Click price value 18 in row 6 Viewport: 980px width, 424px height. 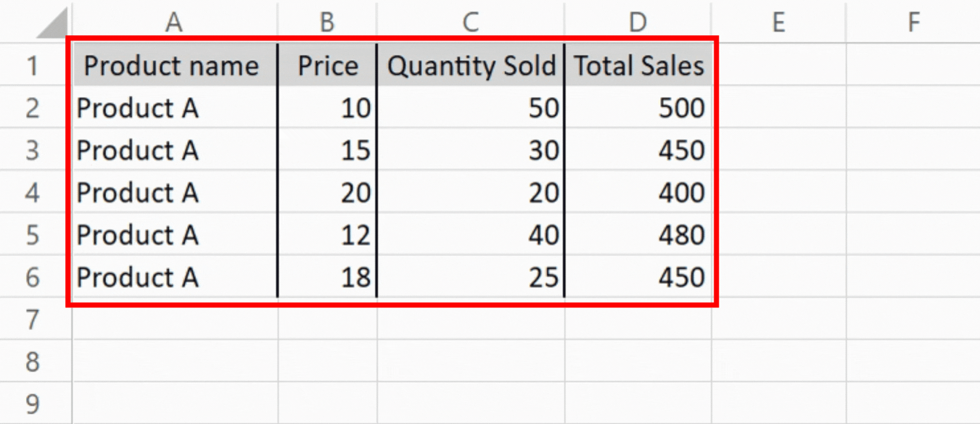click(x=327, y=277)
